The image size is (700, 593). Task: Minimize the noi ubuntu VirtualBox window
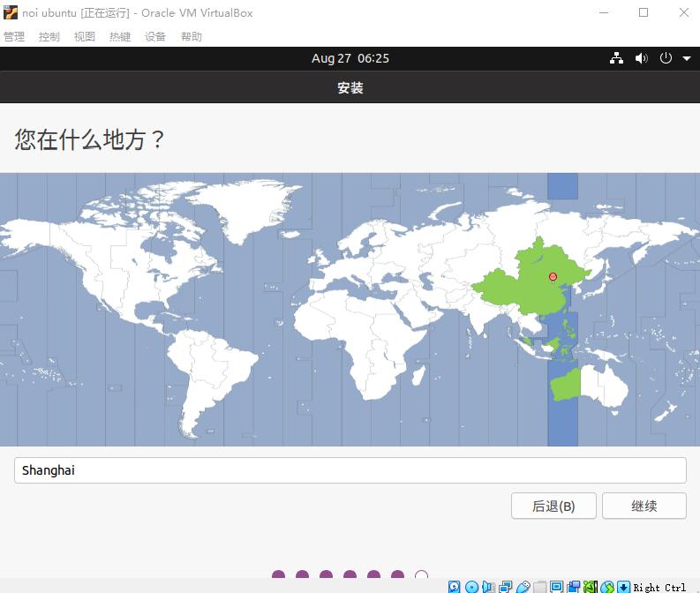pos(604,12)
